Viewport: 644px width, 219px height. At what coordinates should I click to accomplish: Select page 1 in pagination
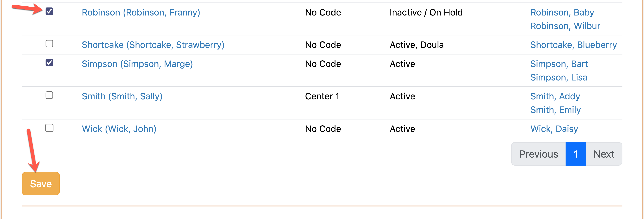click(576, 154)
